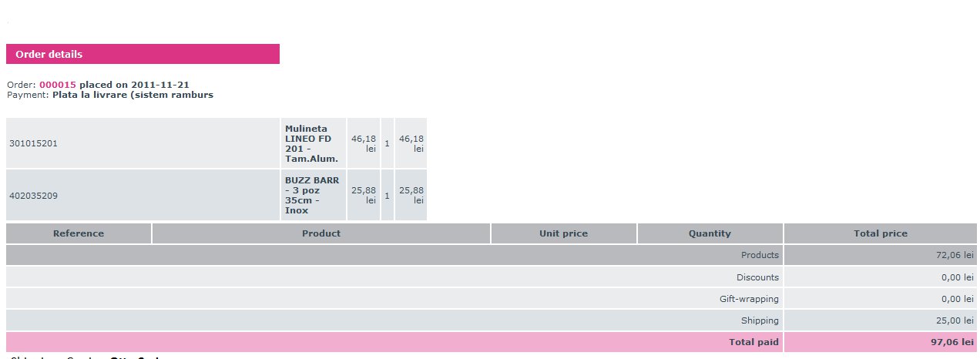Click the Quantity column header
The height and width of the screenshot is (359, 980).
[710, 233]
